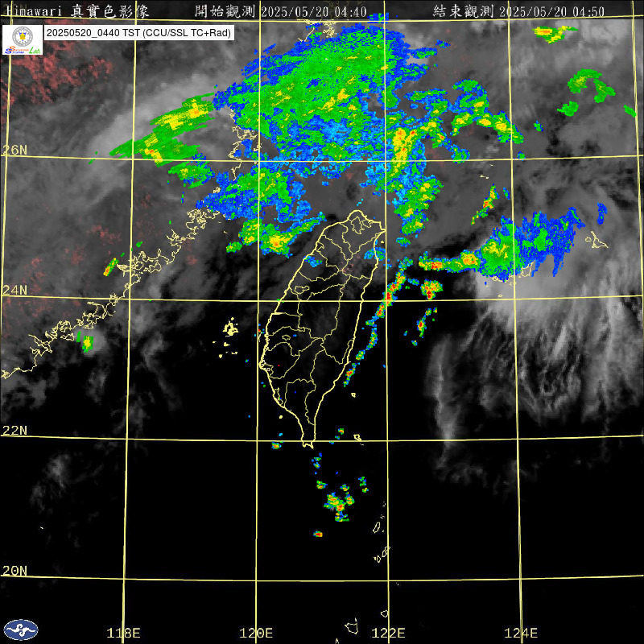Click the observation end time 2025/05/20 04:50
Screen dimensions: 644x644
pos(552,11)
